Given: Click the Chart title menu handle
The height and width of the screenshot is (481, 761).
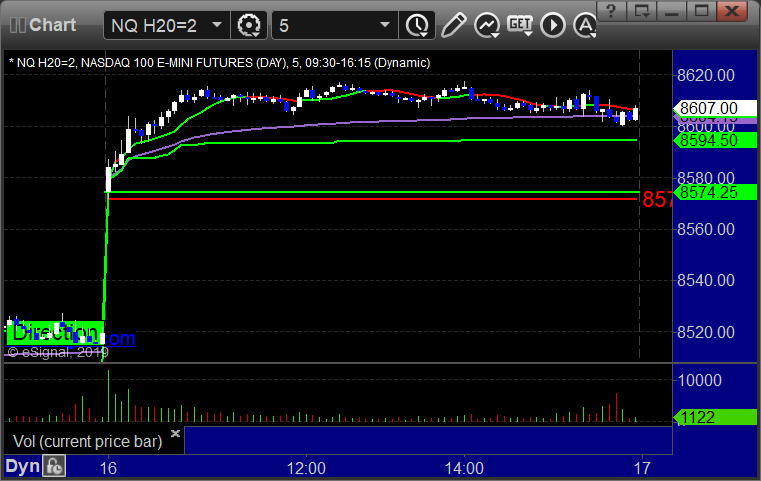Looking at the screenshot, I should point(43,25).
